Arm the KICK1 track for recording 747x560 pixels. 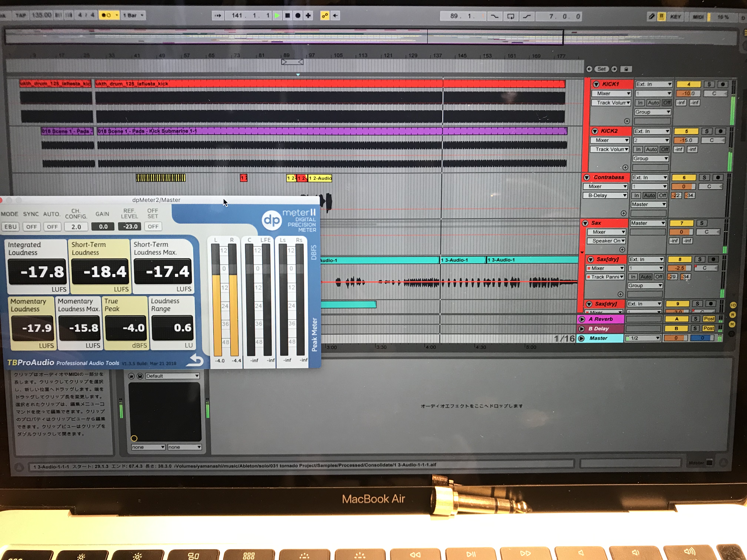tap(722, 84)
